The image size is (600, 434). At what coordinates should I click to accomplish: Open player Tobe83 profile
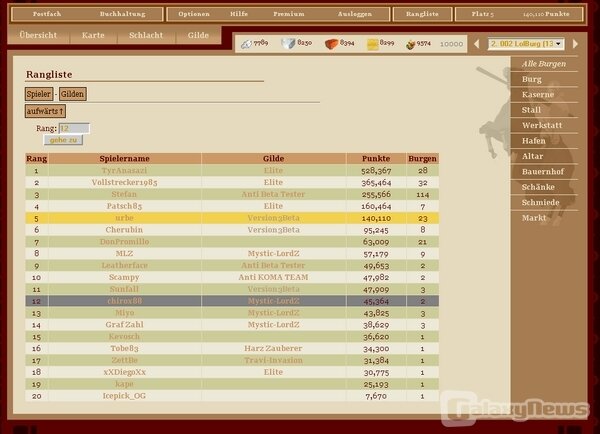coord(124,348)
